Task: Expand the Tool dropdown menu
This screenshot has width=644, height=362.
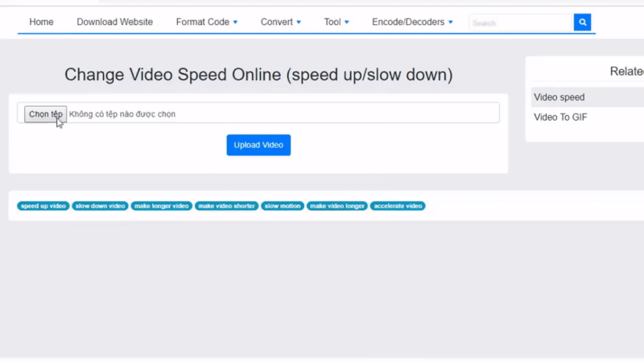Action: click(336, 23)
